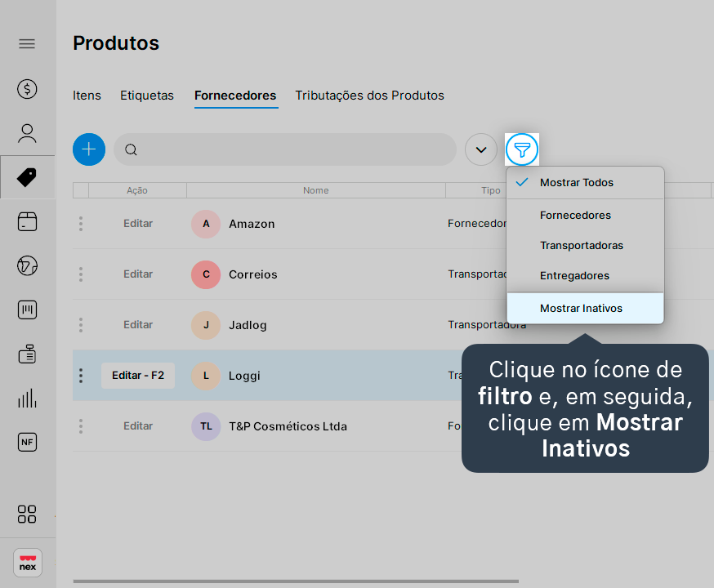The height and width of the screenshot is (588, 714).
Task: Open the reports bar chart icon
Action: coord(27,399)
